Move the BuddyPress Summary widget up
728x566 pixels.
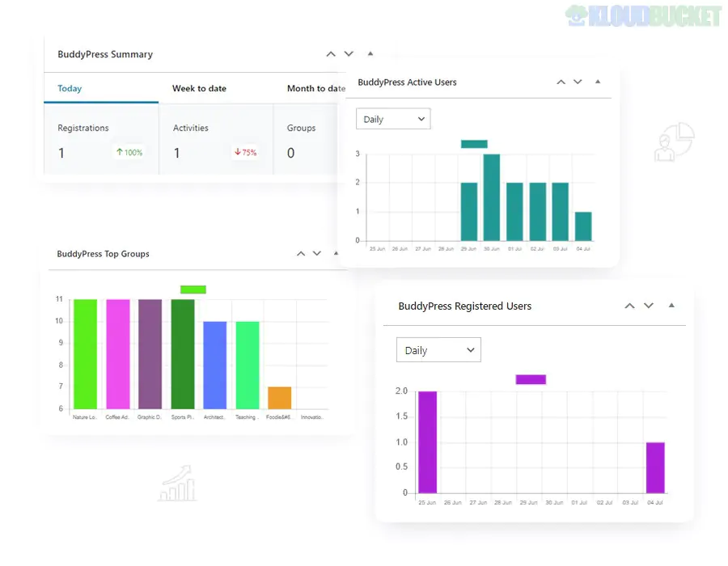coord(331,53)
